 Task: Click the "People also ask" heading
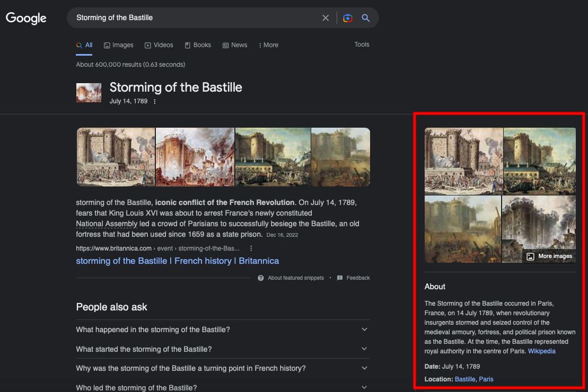(x=111, y=307)
